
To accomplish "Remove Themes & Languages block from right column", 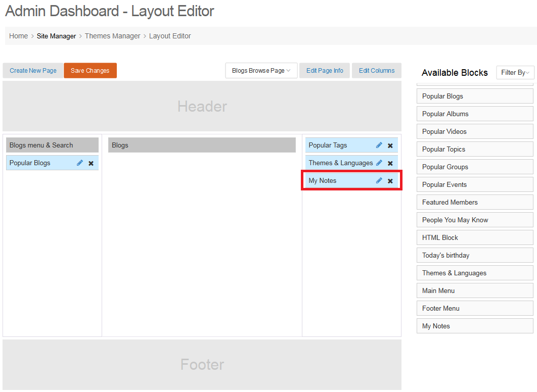I will (x=390, y=163).
